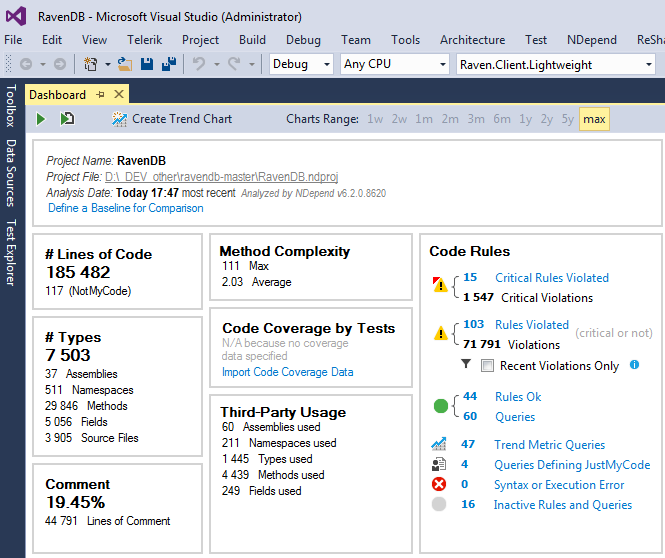Open the NDepend menu
This screenshot has width=665, height=558.
click(x=592, y=40)
